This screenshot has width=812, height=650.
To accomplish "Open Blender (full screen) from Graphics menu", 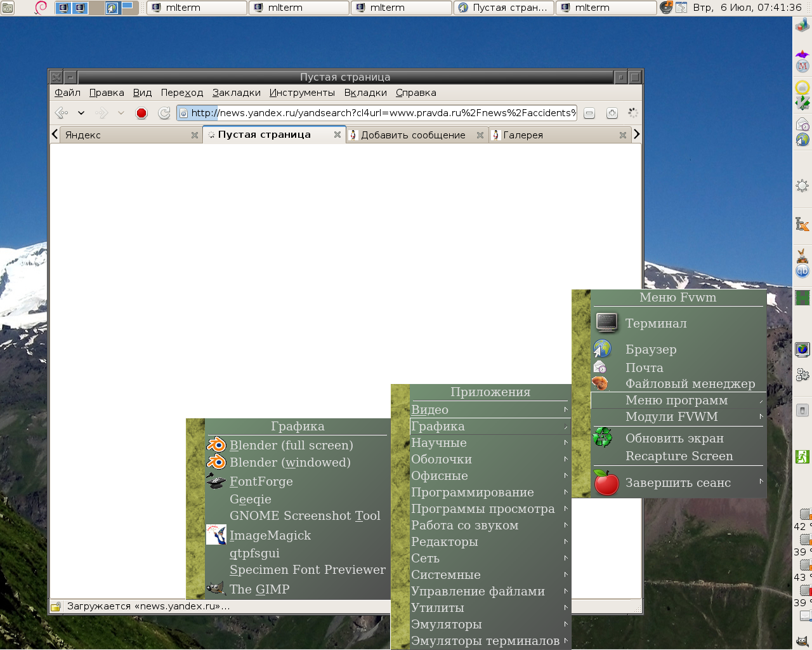I will pyautogui.click(x=291, y=445).
